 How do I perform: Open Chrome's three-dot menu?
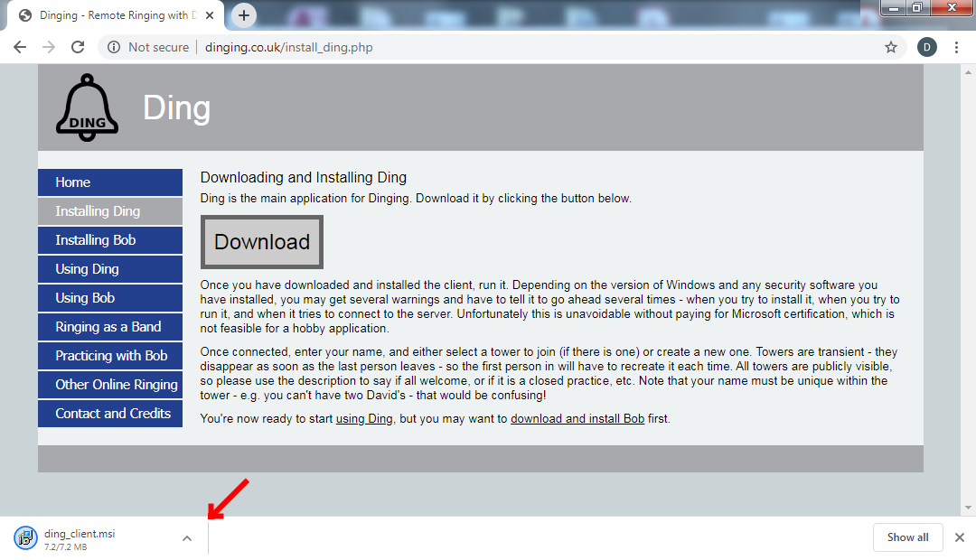pos(957,47)
